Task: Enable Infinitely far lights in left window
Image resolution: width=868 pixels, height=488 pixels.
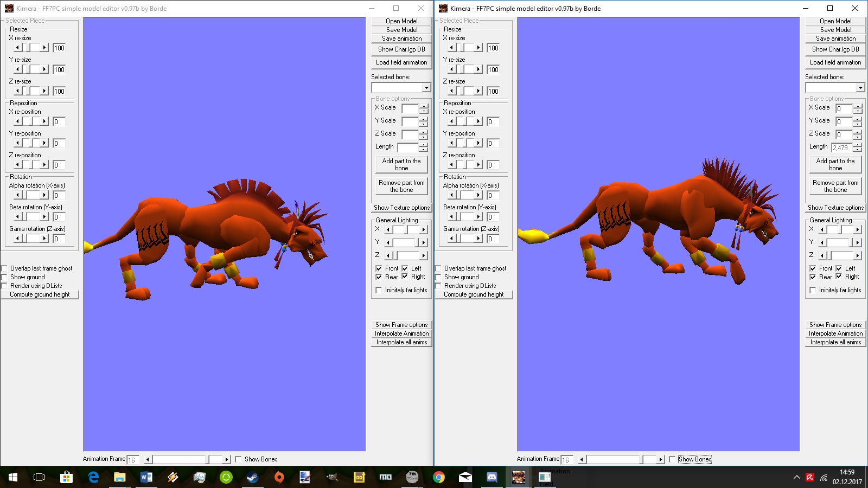Action: [379, 290]
